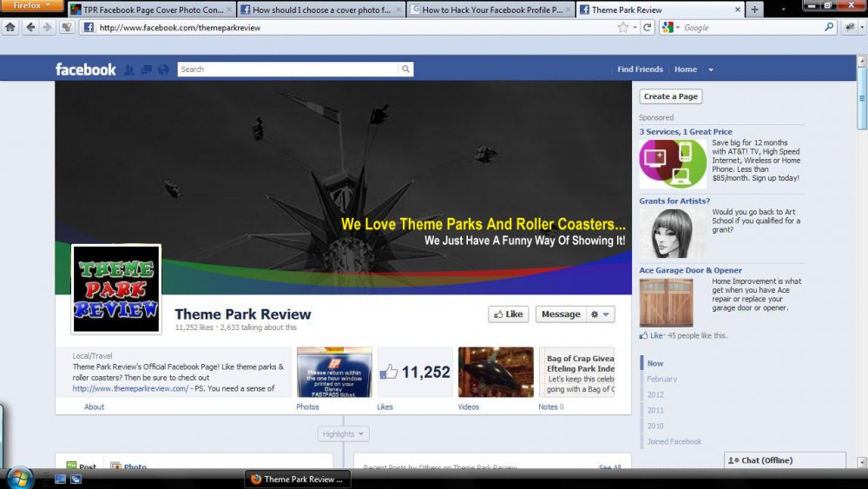Reload the page with the refresh icon
Viewport: 868px width, 489px height.
point(648,28)
